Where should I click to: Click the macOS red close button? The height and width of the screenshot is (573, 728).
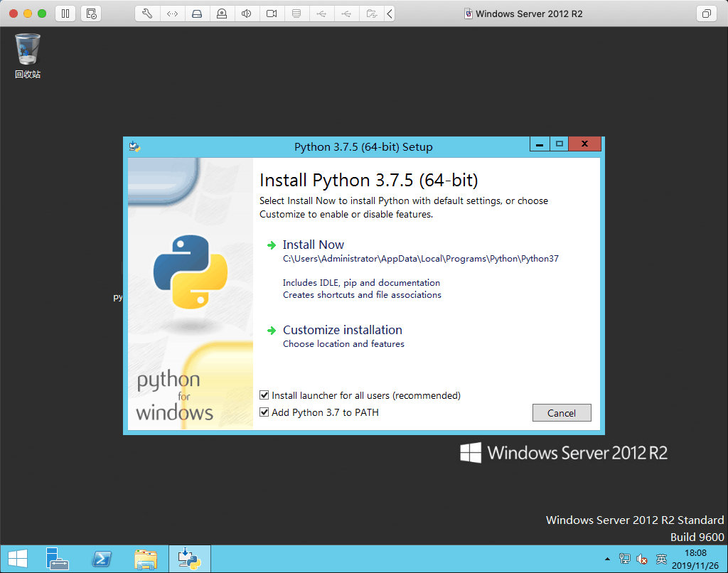click(14, 14)
